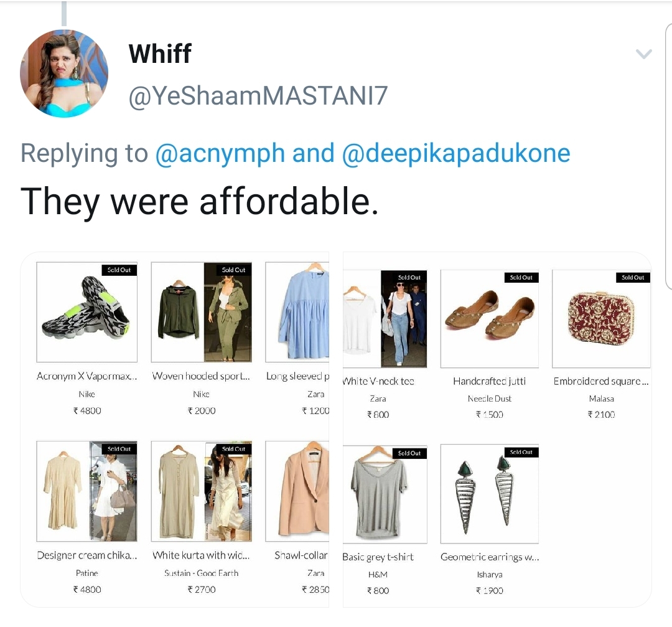The height and width of the screenshot is (627, 672).
Task: View the White kurta Good Earth image
Action: [202, 491]
